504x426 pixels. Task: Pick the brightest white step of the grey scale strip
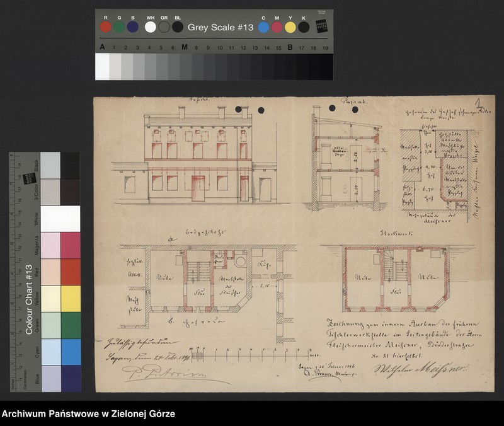pos(102,67)
